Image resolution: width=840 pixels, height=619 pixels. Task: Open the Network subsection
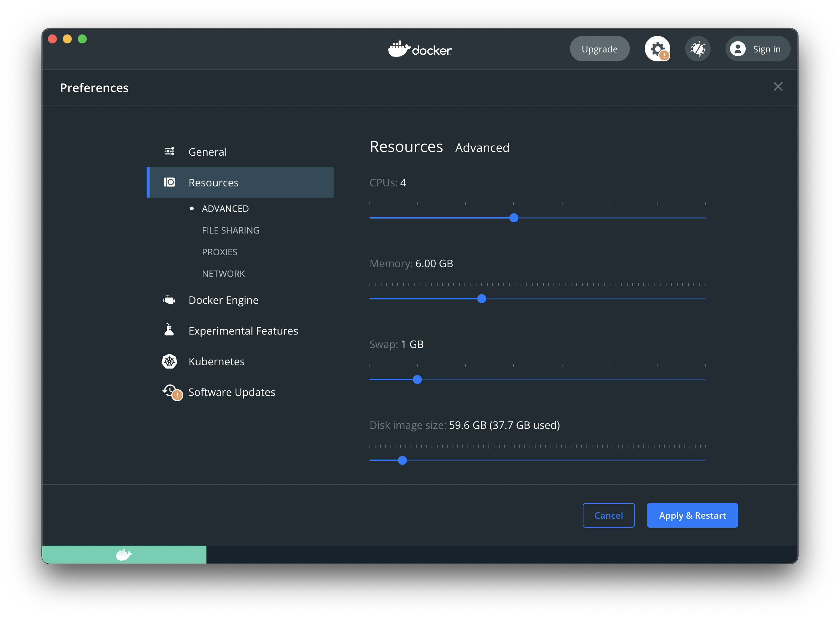click(223, 274)
